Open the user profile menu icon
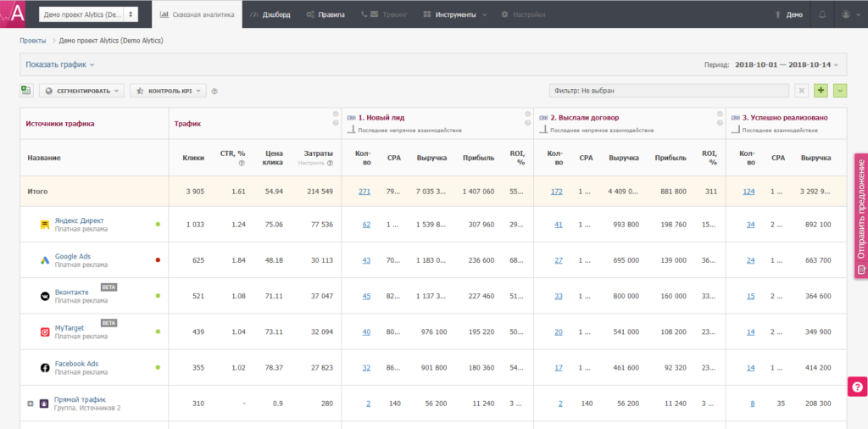The width and height of the screenshot is (868, 429). click(x=846, y=14)
